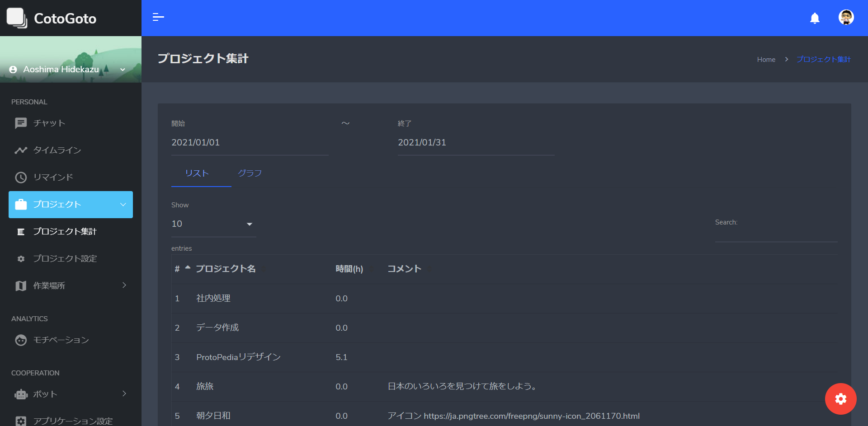Go to the Home breadcrumb link
The width and height of the screenshot is (868, 426).
pos(766,60)
